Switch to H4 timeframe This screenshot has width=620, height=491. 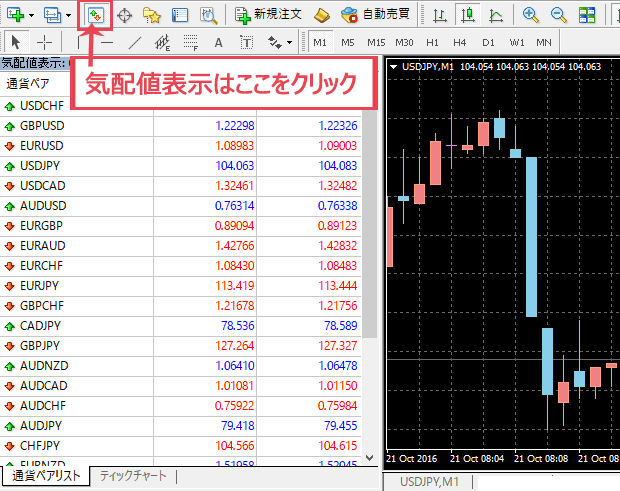(459, 42)
